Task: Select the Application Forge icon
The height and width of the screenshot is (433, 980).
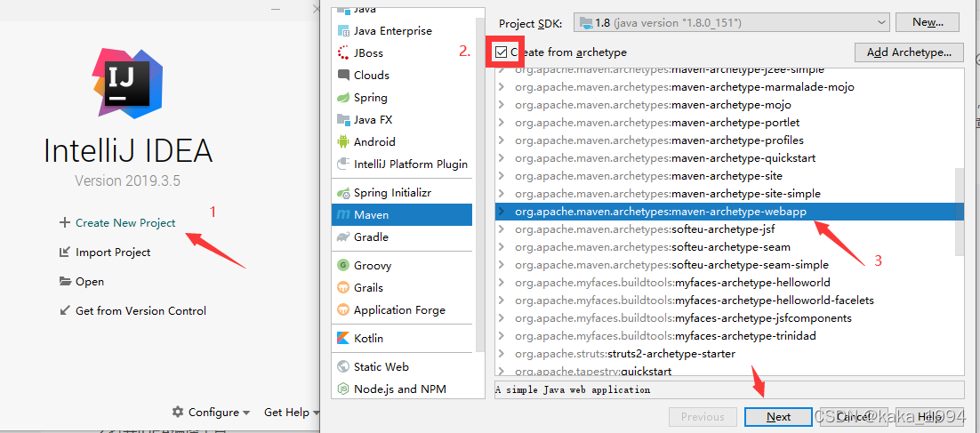Action: tap(343, 310)
